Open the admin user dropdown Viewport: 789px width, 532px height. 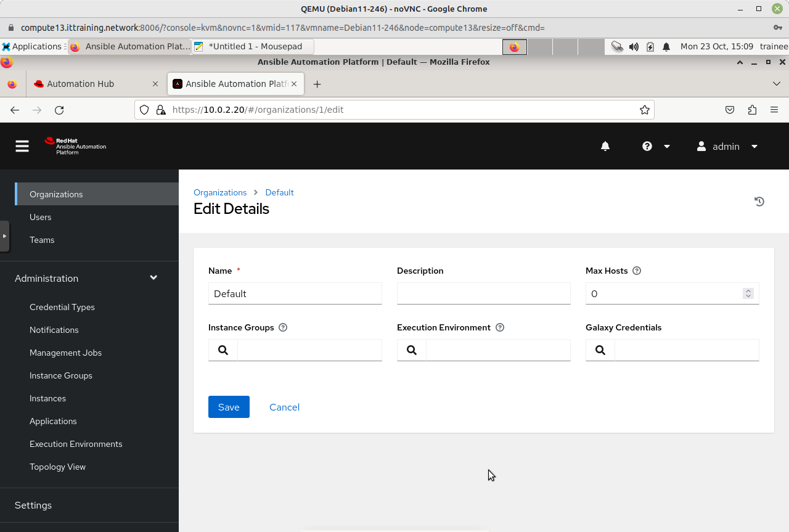pyautogui.click(x=727, y=146)
